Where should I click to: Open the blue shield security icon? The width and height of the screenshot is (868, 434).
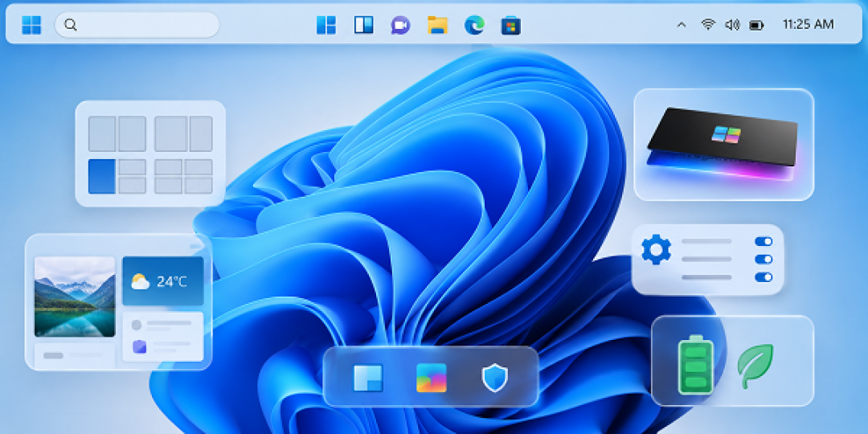[495, 379]
